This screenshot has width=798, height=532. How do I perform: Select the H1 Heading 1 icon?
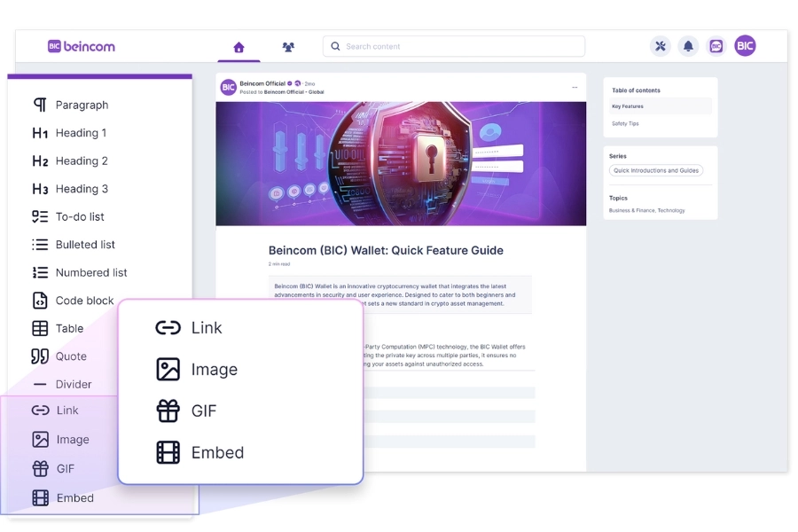(40, 133)
